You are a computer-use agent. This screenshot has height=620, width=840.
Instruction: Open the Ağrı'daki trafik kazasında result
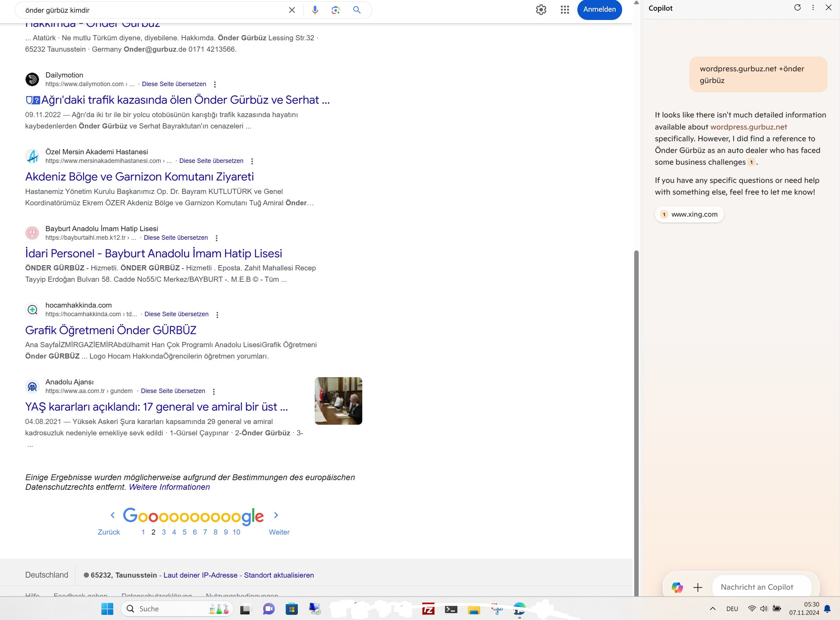point(178,100)
